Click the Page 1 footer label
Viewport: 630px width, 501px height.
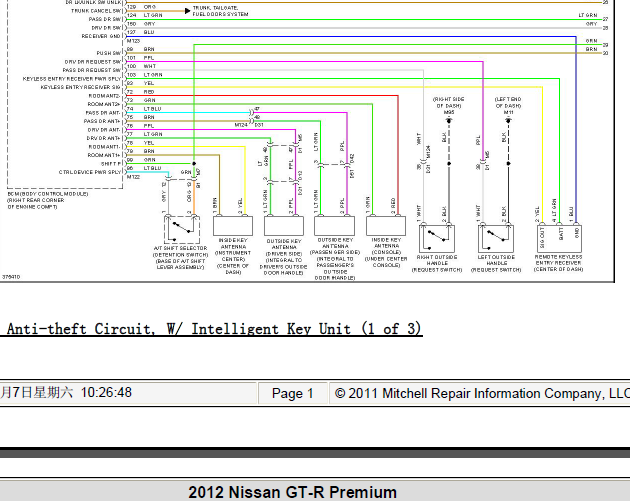click(x=292, y=393)
